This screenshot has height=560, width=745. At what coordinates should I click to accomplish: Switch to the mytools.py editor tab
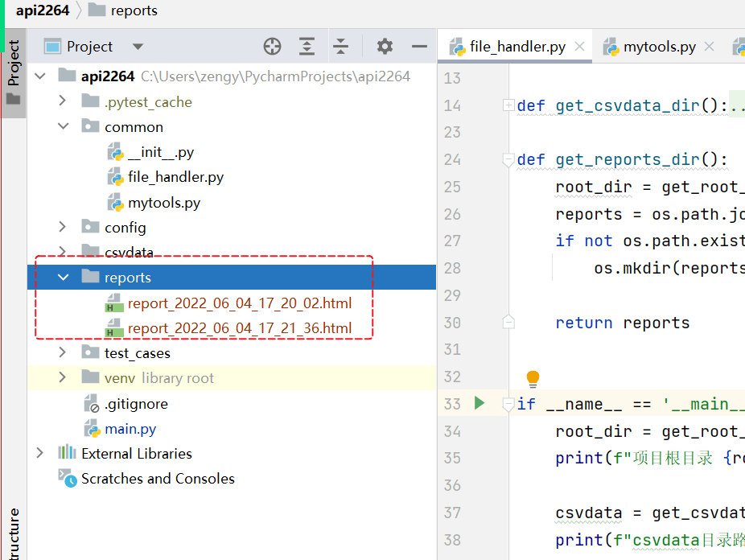point(660,47)
